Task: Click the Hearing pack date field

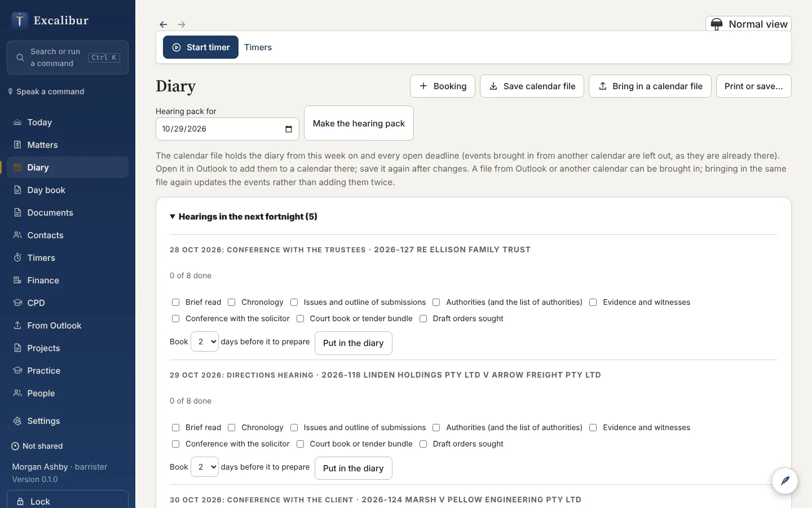Action: click(x=227, y=129)
